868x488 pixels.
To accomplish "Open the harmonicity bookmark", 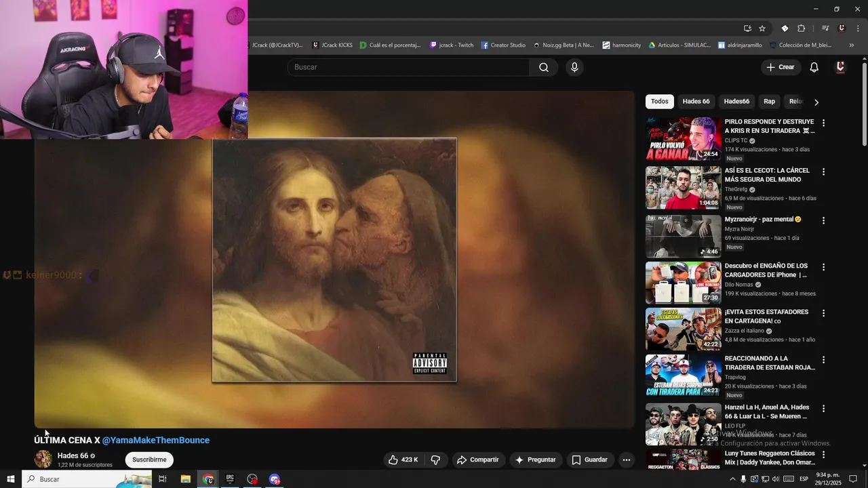I will click(x=621, y=45).
